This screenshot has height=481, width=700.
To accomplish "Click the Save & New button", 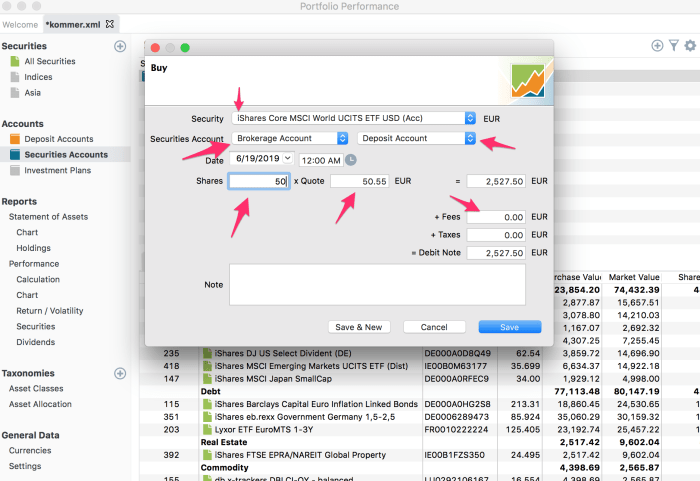I will coord(359,327).
